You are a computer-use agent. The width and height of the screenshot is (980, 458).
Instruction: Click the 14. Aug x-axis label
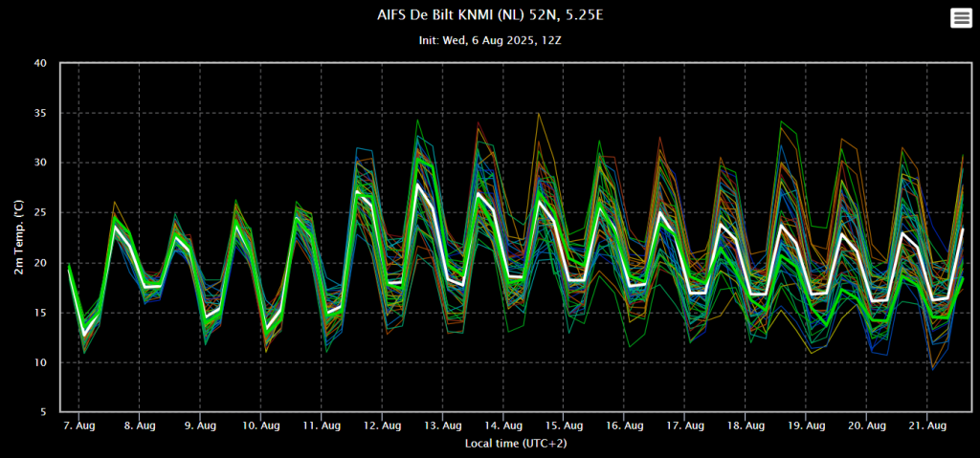pyautogui.click(x=503, y=425)
